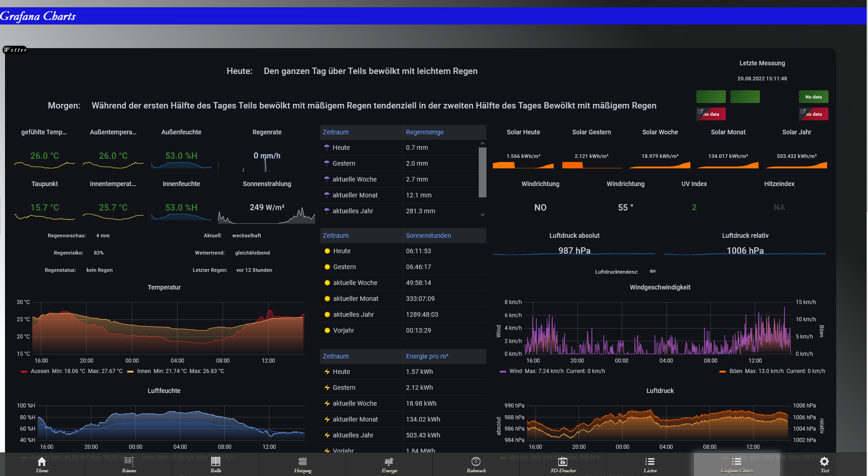This screenshot has width=868, height=476.
Task: Sort by the Regenmenge column header
Action: click(425, 132)
